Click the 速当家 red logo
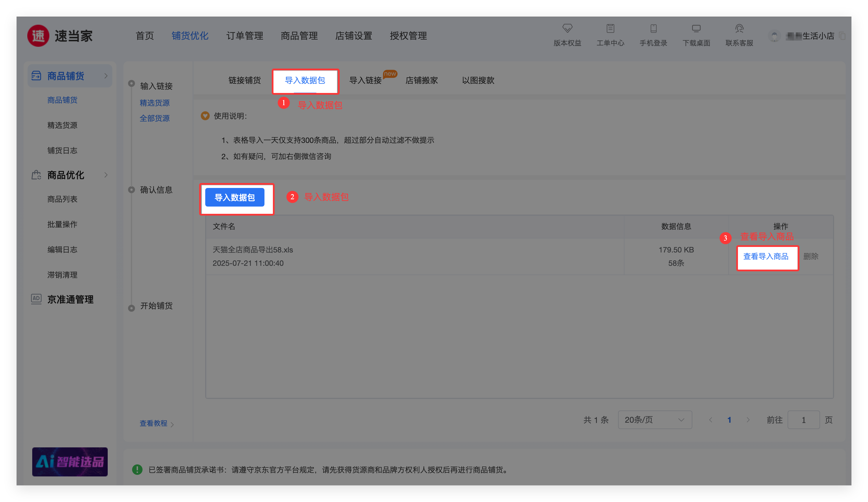The height and width of the screenshot is (502, 868). point(38,36)
